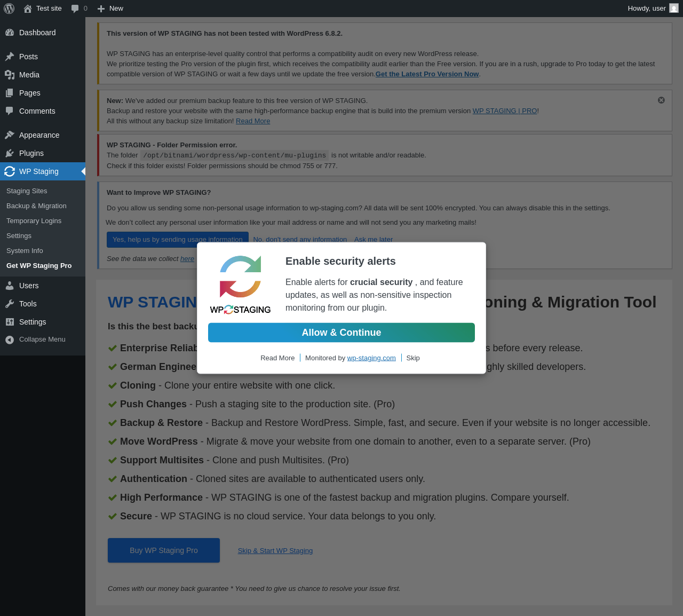This screenshot has width=683, height=616.
Task: Click the Buy WP Staging Pro button
Action: coord(164,550)
